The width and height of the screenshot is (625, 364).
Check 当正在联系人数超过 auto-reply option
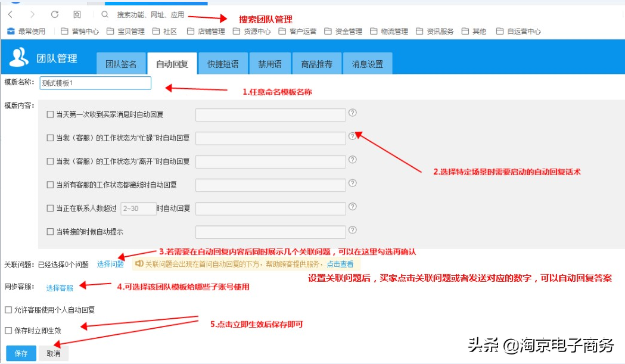[x=50, y=209]
